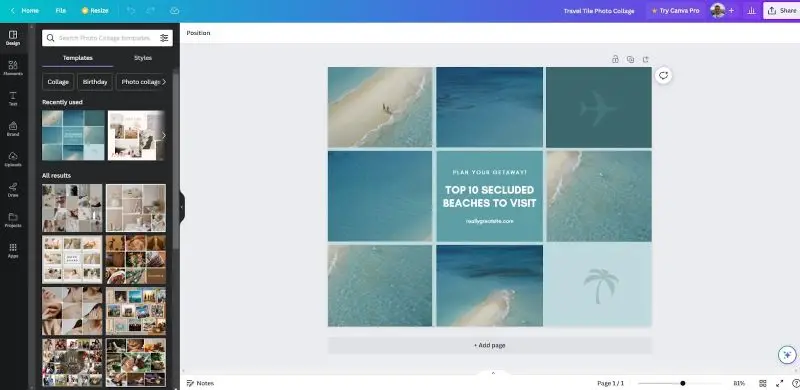Expand more category chips with arrow
This screenshot has height=390, width=800.
(x=164, y=82)
